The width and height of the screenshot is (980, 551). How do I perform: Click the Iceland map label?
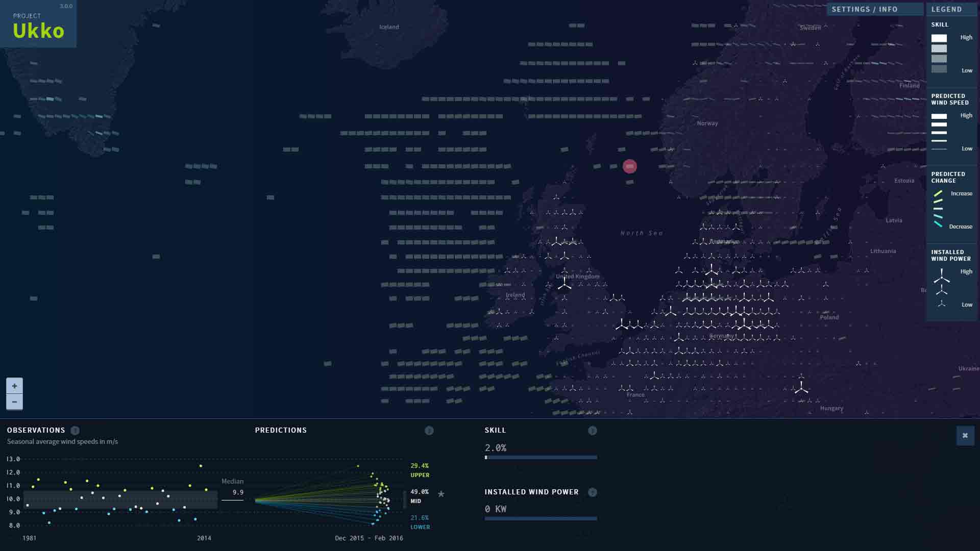pyautogui.click(x=389, y=27)
